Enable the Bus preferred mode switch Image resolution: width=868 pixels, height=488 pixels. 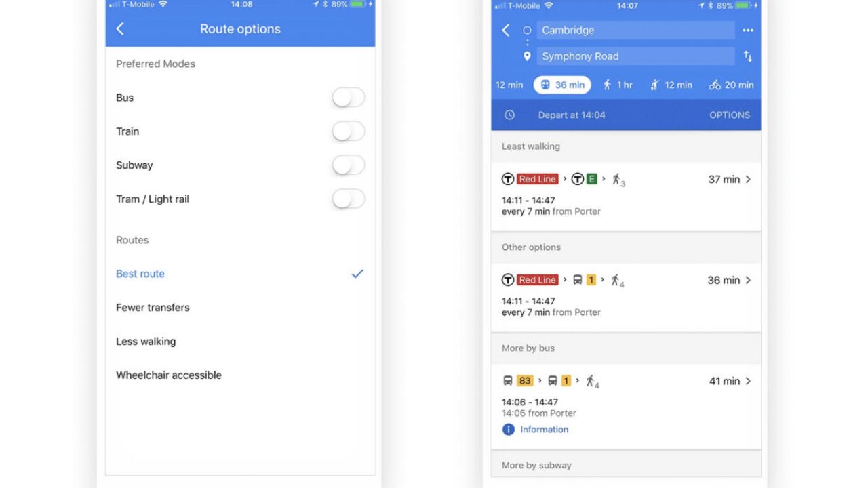[349, 98]
